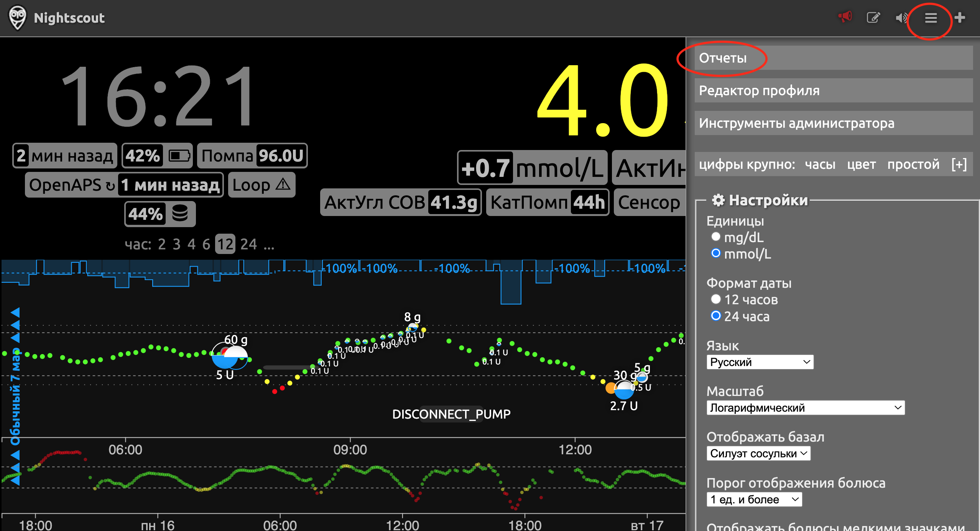Choose 24 часа date format
This screenshot has height=531, width=980.
(x=715, y=315)
